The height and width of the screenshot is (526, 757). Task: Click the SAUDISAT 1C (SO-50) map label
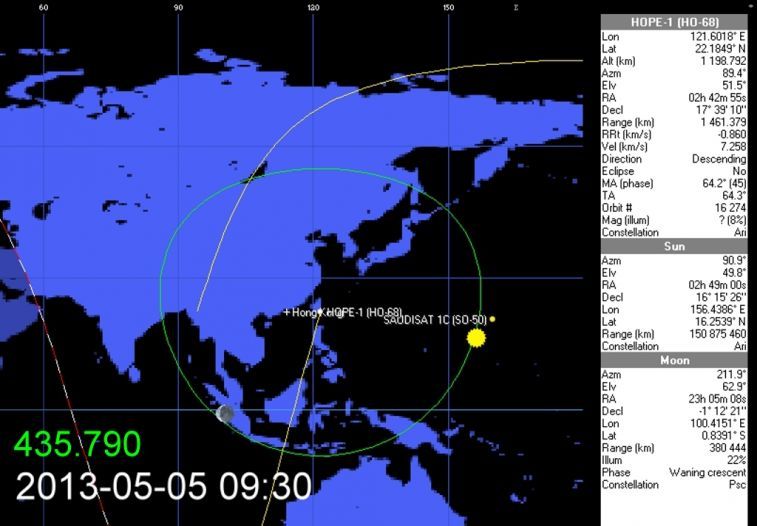point(434,320)
